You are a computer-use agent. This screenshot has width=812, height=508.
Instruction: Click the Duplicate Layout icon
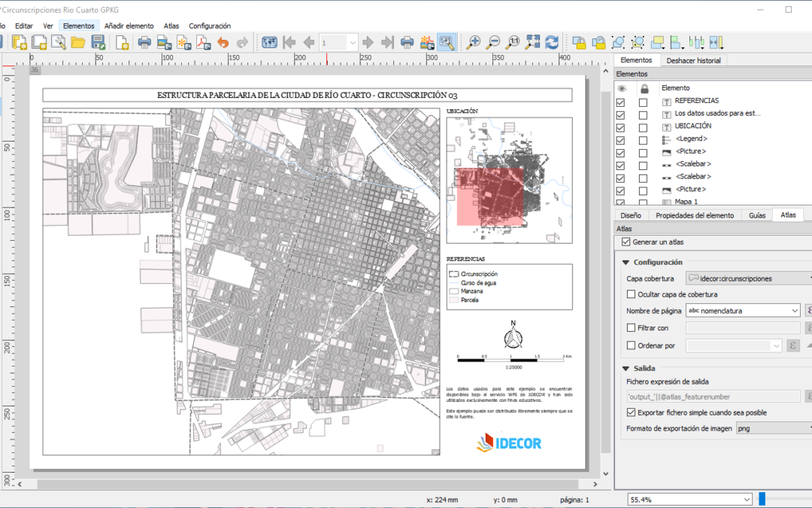point(39,42)
